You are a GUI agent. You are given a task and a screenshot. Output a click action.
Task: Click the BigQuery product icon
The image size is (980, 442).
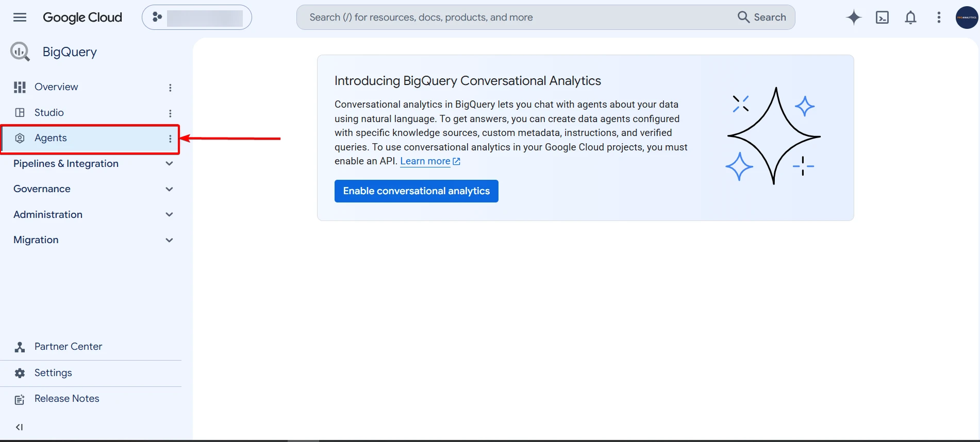point(20,52)
